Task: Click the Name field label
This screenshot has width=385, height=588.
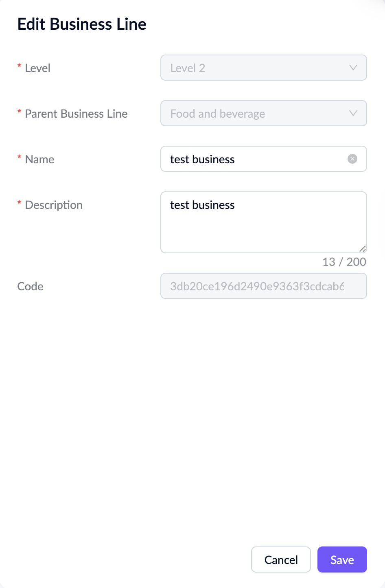Action: [x=39, y=159]
